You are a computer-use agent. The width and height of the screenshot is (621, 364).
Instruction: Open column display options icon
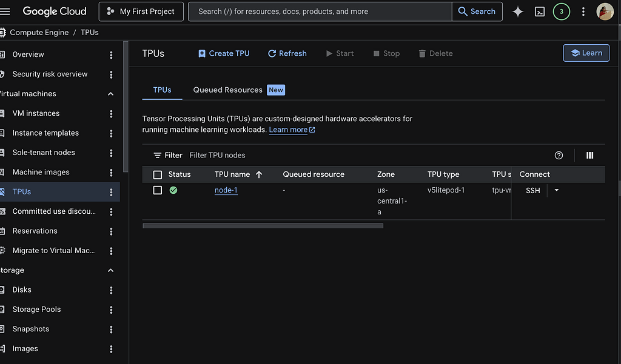589,156
